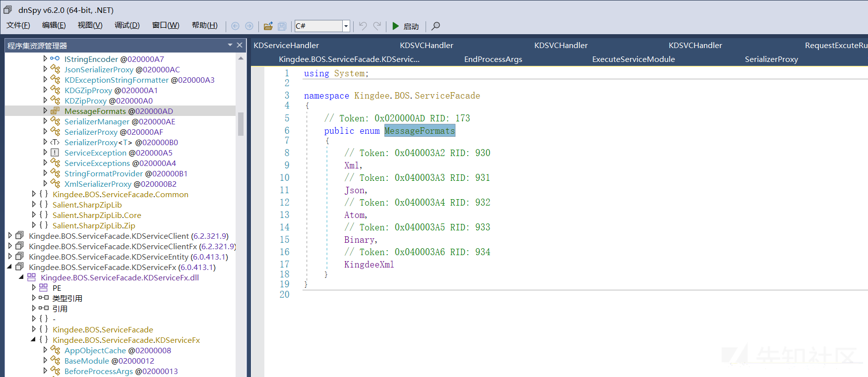Switch to RequestExcuteRu tab
The height and width of the screenshot is (377, 868).
tap(836, 45)
